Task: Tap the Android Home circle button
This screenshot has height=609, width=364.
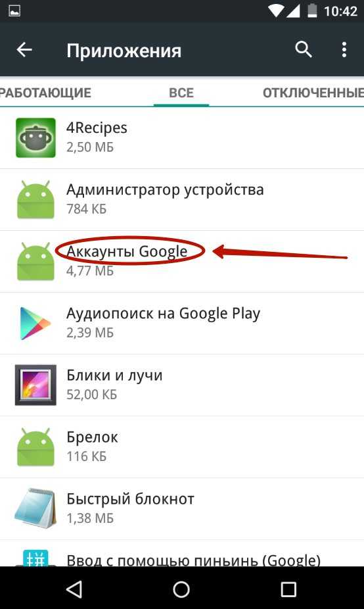Action: [x=181, y=589]
